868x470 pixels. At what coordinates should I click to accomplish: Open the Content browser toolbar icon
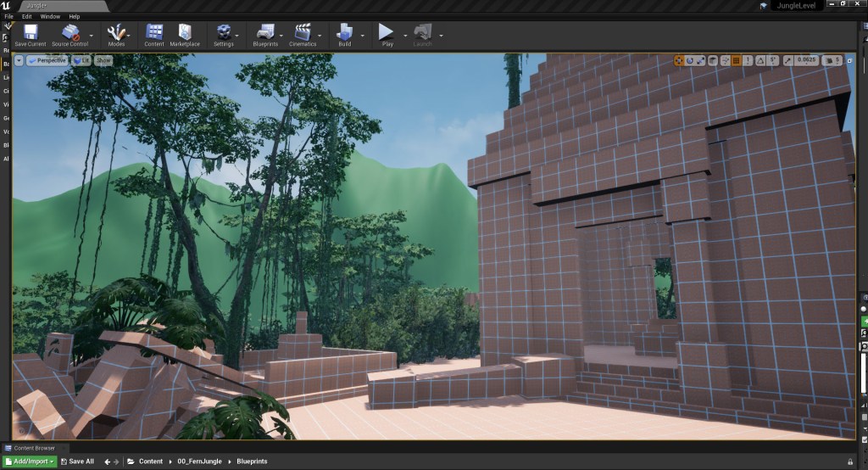154,34
